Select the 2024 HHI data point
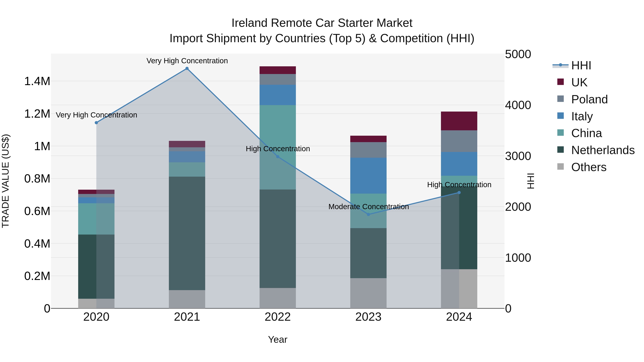 coord(459,193)
